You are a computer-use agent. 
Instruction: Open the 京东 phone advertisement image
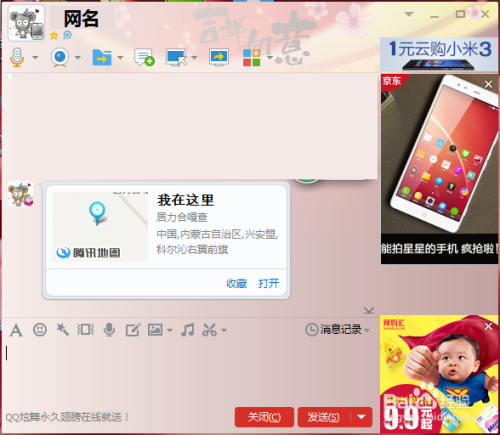[x=439, y=169]
